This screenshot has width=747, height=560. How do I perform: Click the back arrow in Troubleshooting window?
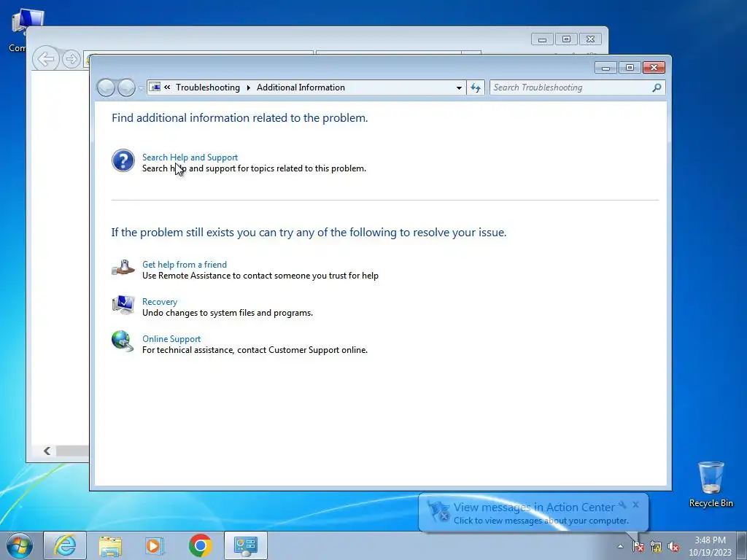coord(106,87)
